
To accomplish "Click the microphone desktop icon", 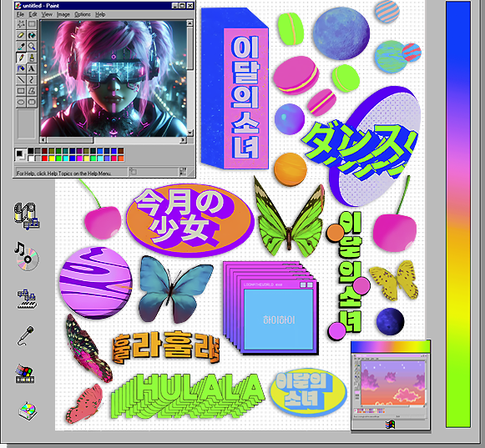I will click(x=25, y=335).
